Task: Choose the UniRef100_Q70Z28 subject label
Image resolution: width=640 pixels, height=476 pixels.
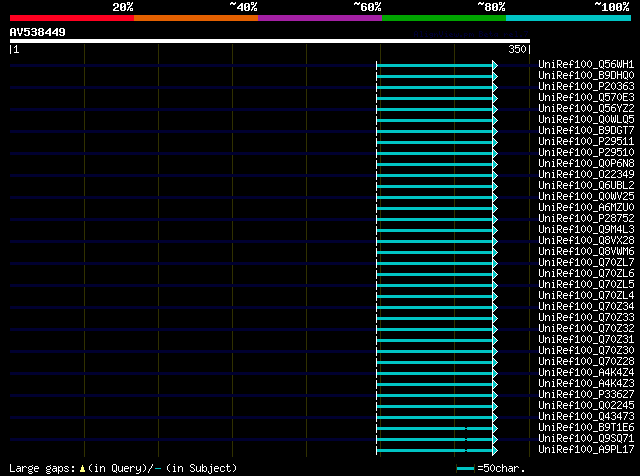Action: click(586, 362)
